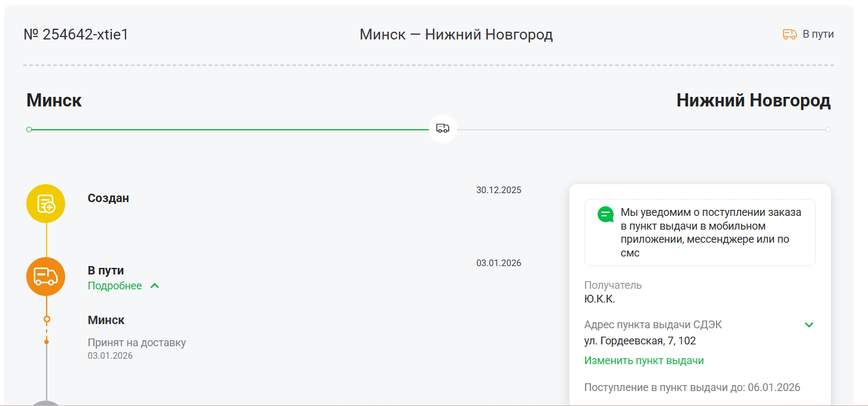Click the orange truck icon in the timeline
868x406 pixels.
coord(45,276)
